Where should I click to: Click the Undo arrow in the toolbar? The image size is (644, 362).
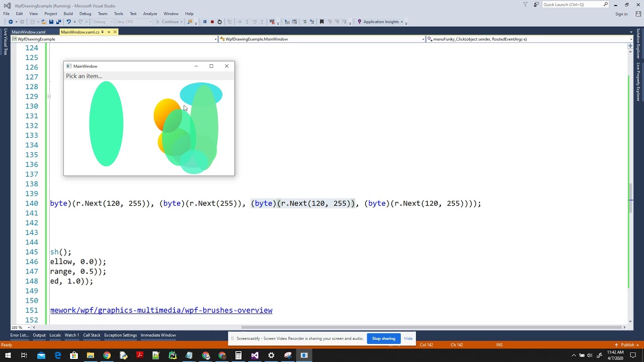click(x=68, y=22)
